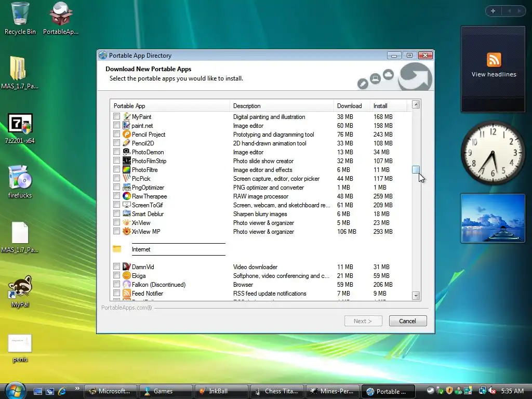Click the Next > button
Image resolution: width=532 pixels, height=399 pixels.
pyautogui.click(x=363, y=321)
